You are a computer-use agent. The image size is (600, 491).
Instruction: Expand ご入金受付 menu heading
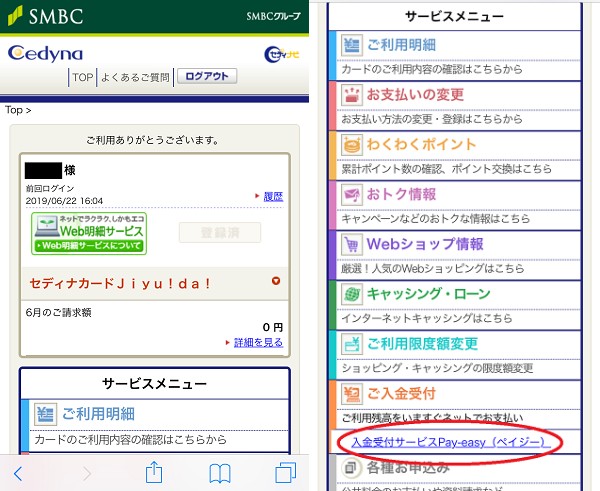pyautogui.click(x=401, y=393)
